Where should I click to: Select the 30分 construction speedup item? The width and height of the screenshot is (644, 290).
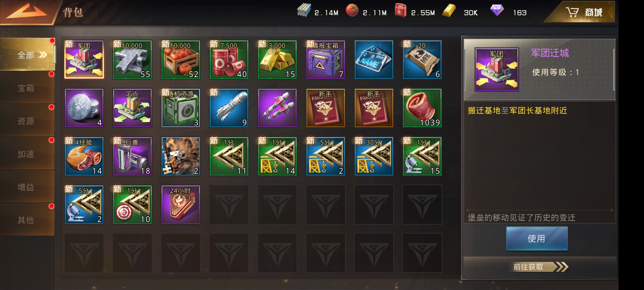374,156
